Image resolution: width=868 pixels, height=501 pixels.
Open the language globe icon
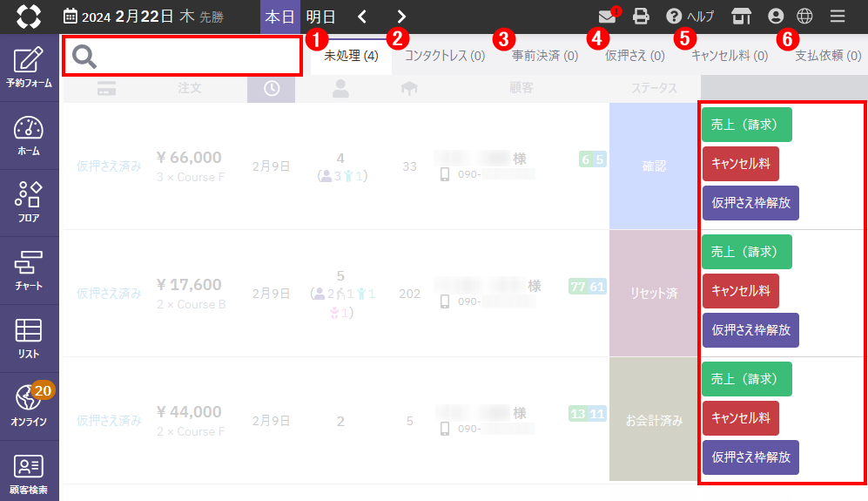coord(804,16)
